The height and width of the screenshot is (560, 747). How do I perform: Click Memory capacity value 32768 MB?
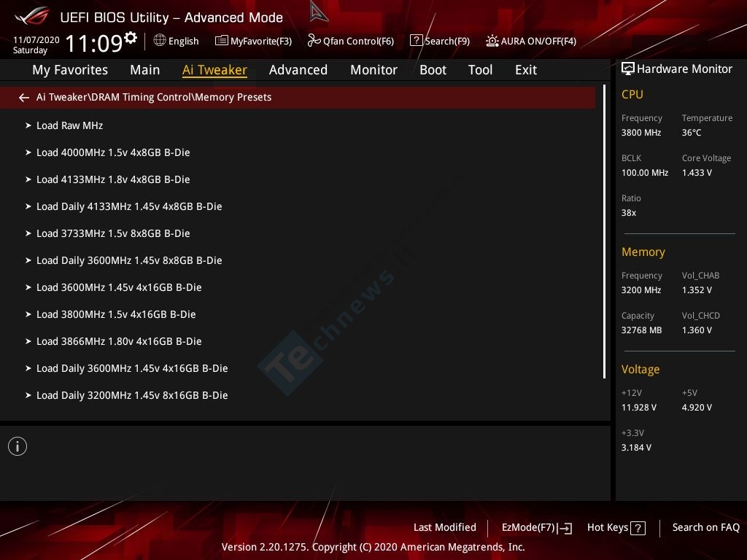(x=641, y=330)
